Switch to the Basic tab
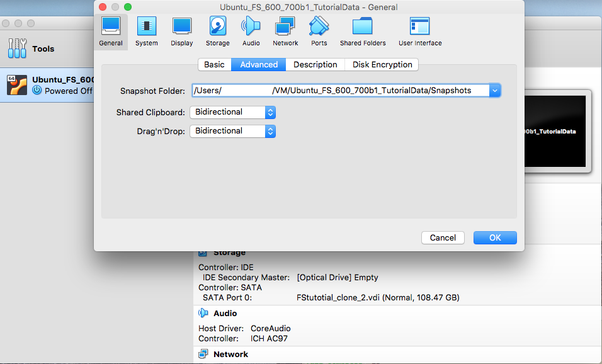This screenshot has height=364, width=602. click(x=214, y=65)
